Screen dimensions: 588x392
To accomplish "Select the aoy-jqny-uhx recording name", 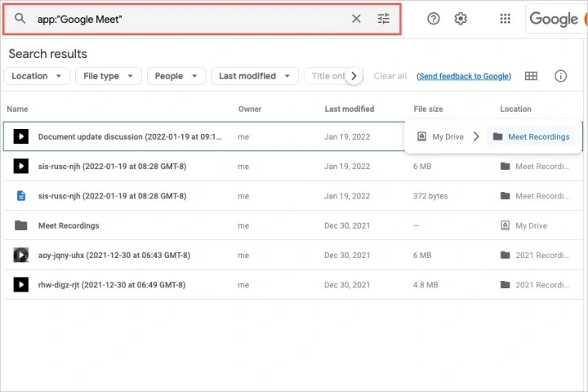I will 114,255.
